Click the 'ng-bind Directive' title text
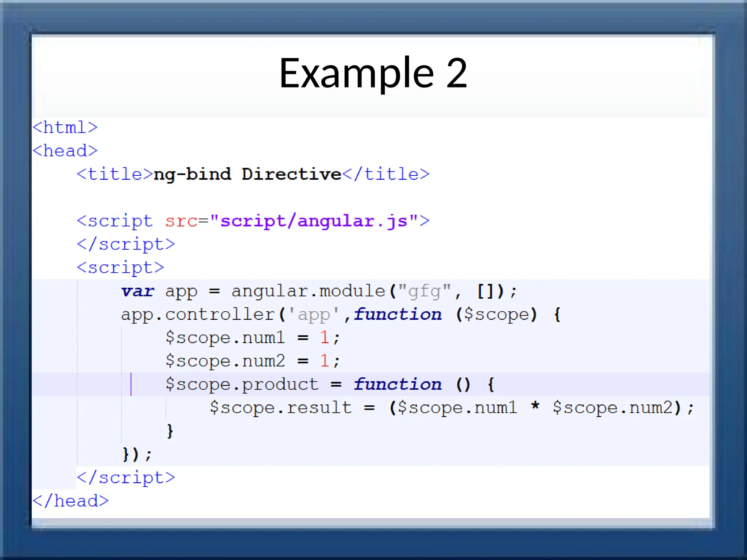The height and width of the screenshot is (560, 747). point(247,174)
